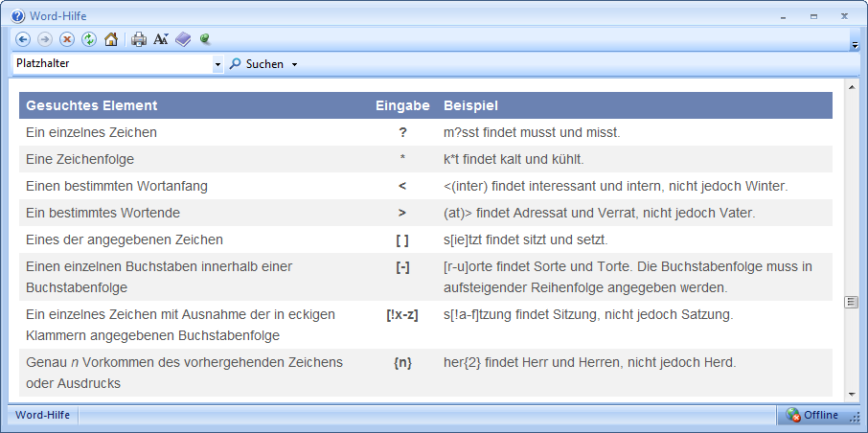Go to the help Home page icon
868x433 pixels.
pos(111,39)
